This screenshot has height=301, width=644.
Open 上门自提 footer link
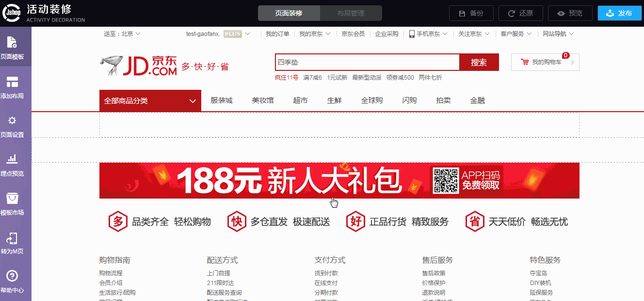point(219,273)
